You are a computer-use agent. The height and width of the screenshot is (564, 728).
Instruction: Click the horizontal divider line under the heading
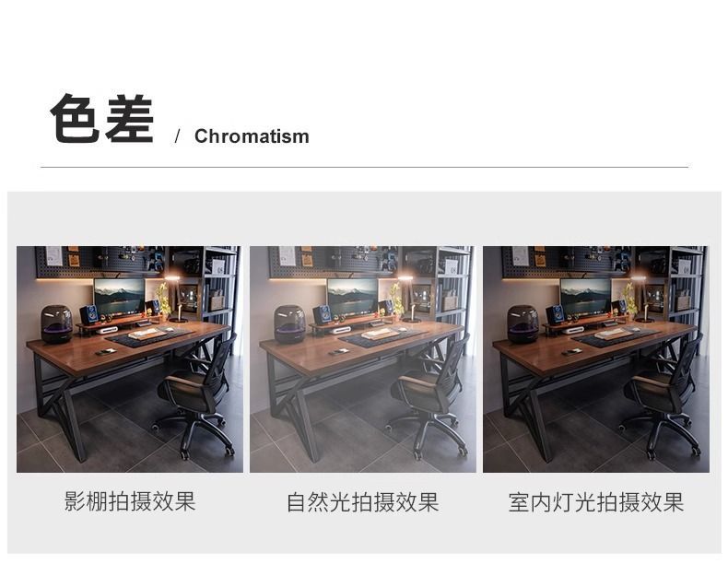pyautogui.click(x=365, y=167)
